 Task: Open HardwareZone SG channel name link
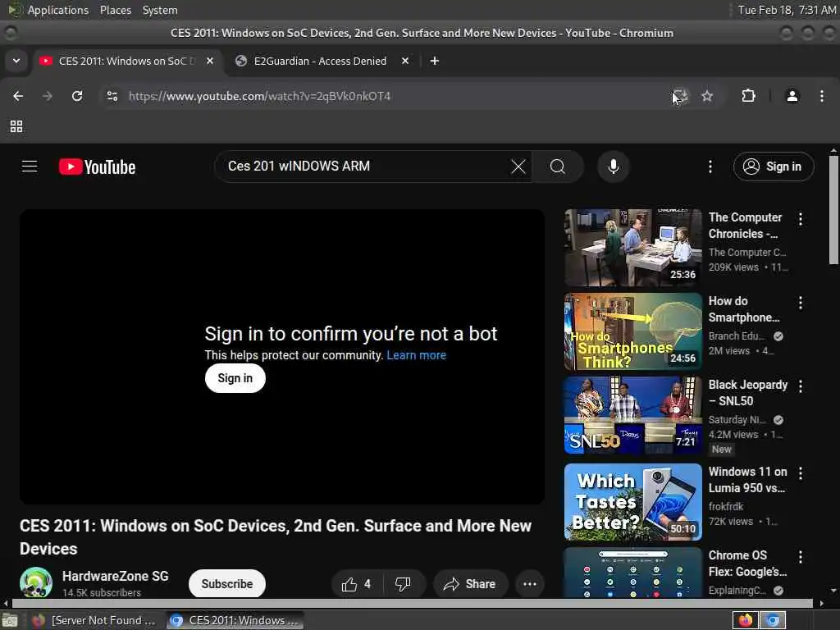pos(115,576)
